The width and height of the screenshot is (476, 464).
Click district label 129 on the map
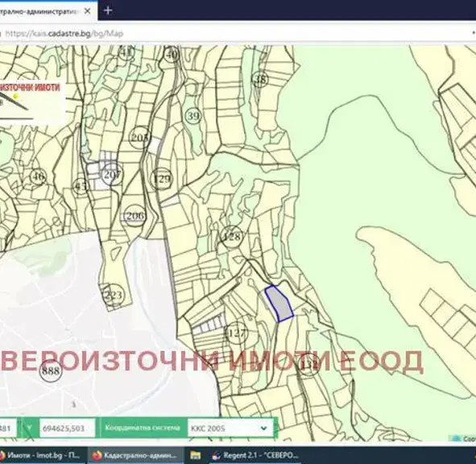coord(162,178)
